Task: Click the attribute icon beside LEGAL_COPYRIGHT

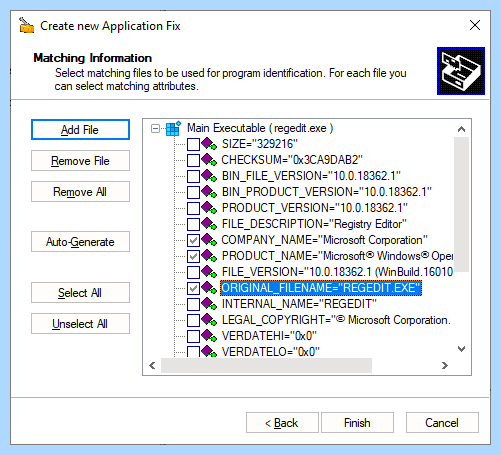Action: 209,320
